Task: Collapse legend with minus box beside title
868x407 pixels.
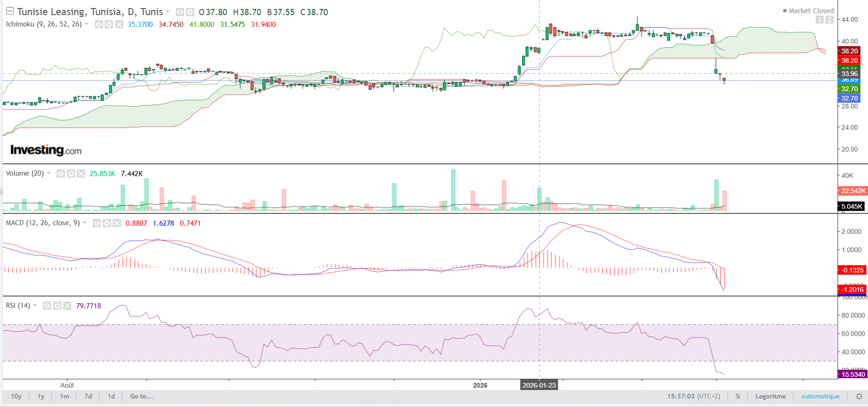Action: 10,11
